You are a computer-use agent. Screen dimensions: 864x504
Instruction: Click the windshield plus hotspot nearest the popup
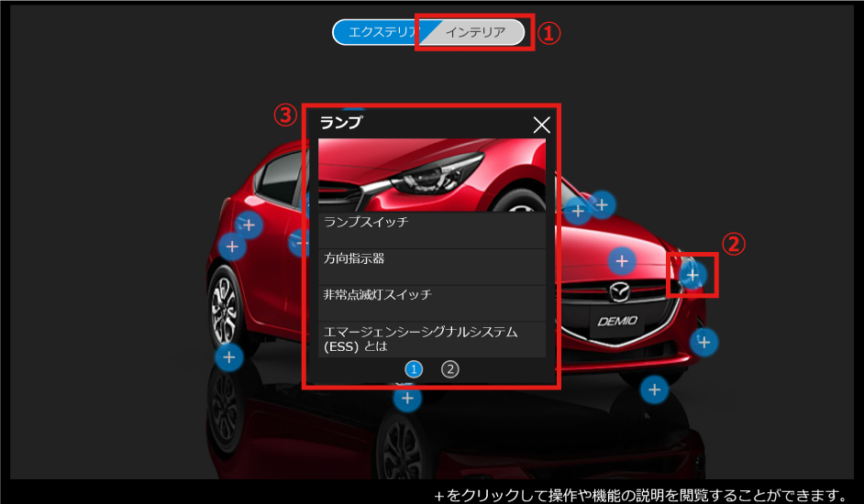tap(577, 212)
